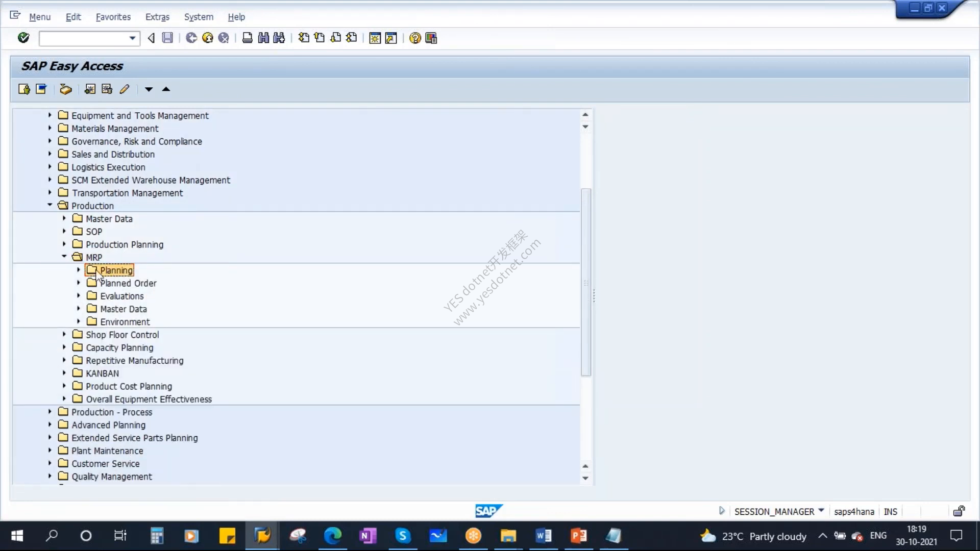
Task: Open Microsoft Edge from the taskbar
Action: [332, 536]
